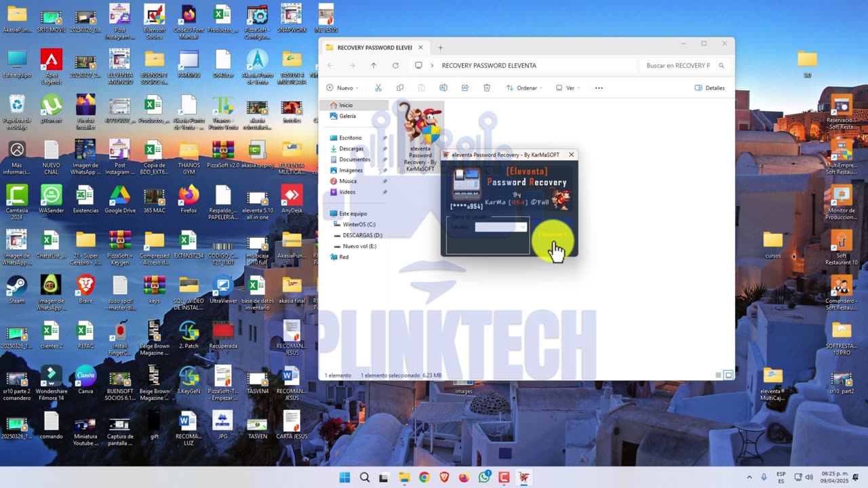Open the Soft Restaurant 10 shortcut
Viewport: 868px width, 488px height.
(x=842, y=247)
